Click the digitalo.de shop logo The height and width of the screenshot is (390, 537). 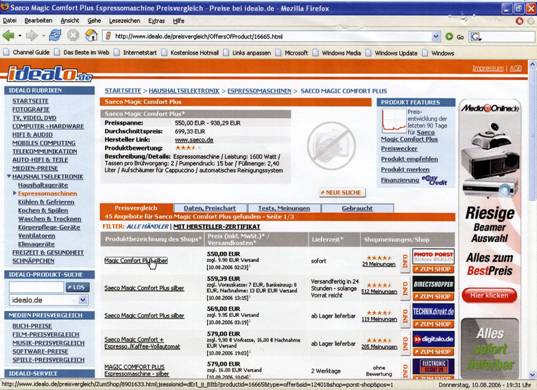point(434,339)
